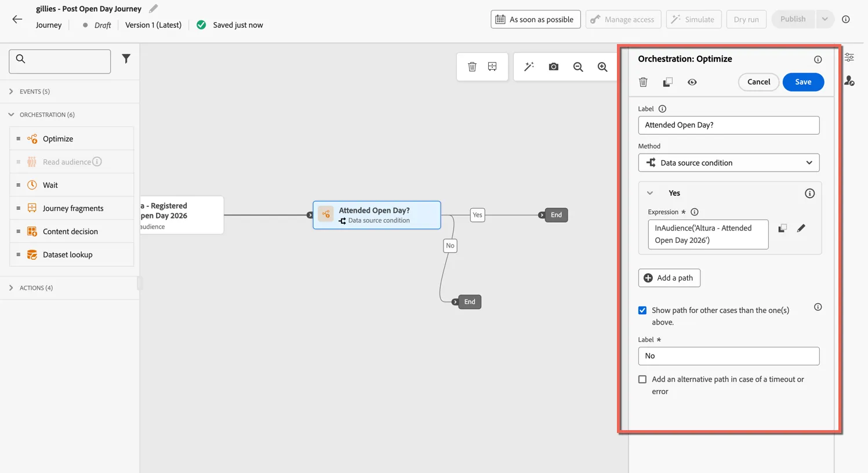Select Content decision in the palette
Viewport: 868px width, 473px height.
72,231
